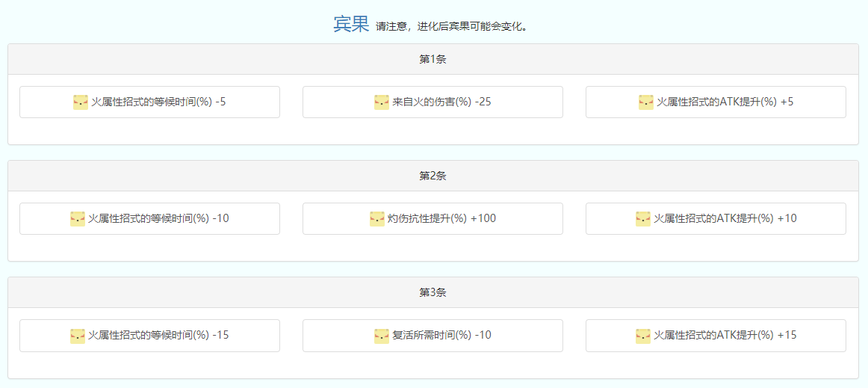Click the icon beside 火属性招式的等候时间(%) -15
The height and width of the screenshot is (388, 868).
pyautogui.click(x=78, y=336)
